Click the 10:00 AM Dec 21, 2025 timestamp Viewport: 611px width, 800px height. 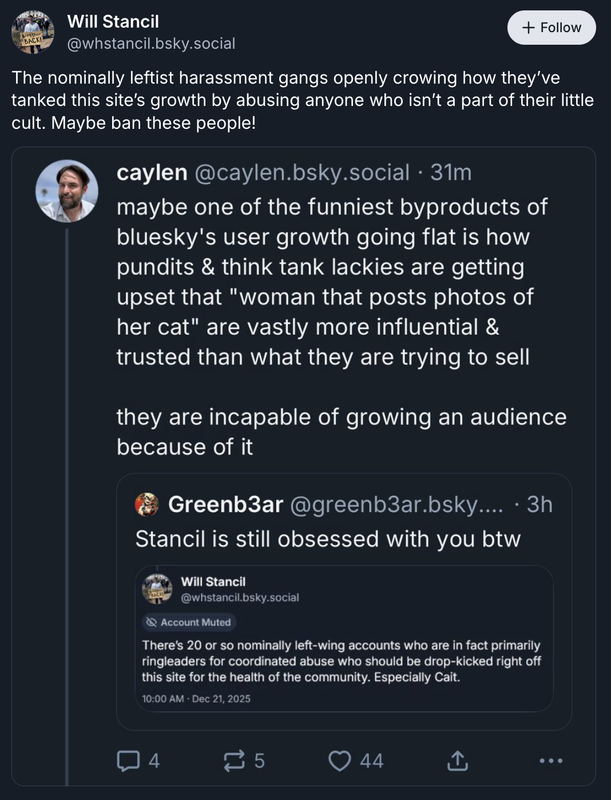coord(197,698)
